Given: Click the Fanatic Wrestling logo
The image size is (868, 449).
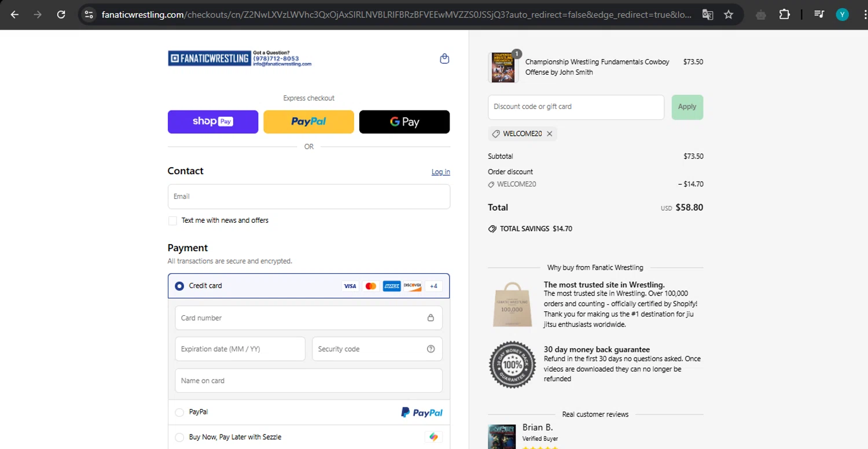Looking at the screenshot, I should point(240,58).
